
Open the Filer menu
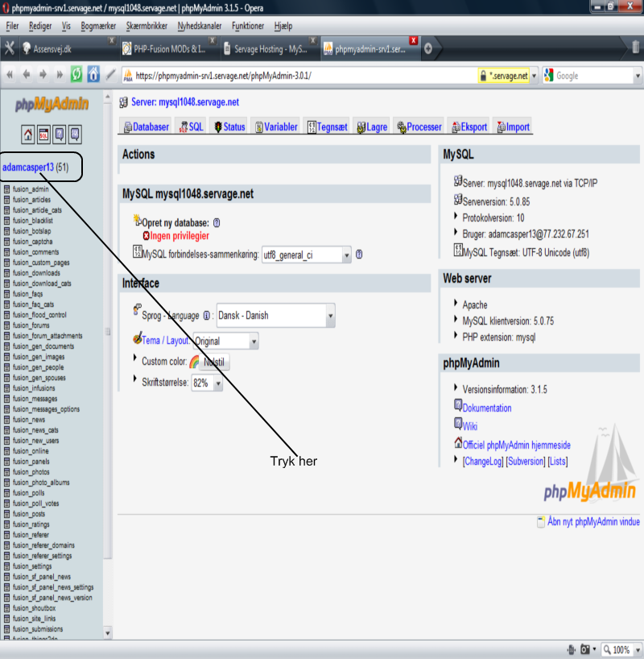coord(12,26)
